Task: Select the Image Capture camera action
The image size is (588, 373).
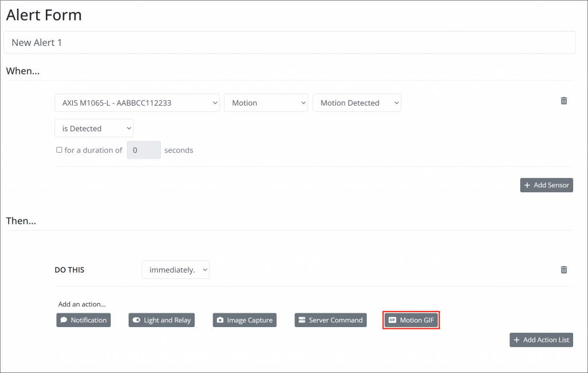Action: pos(245,320)
